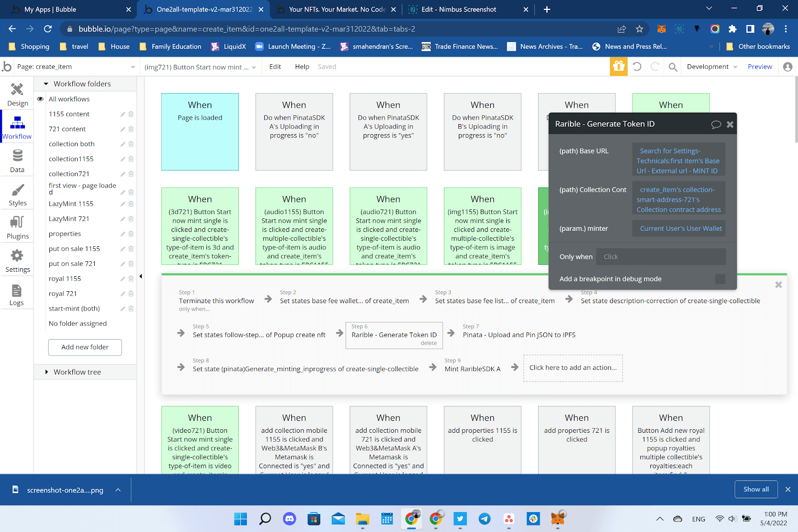Click the yellow gift new-features icon
Screen dimensions: 798x532
(618, 66)
